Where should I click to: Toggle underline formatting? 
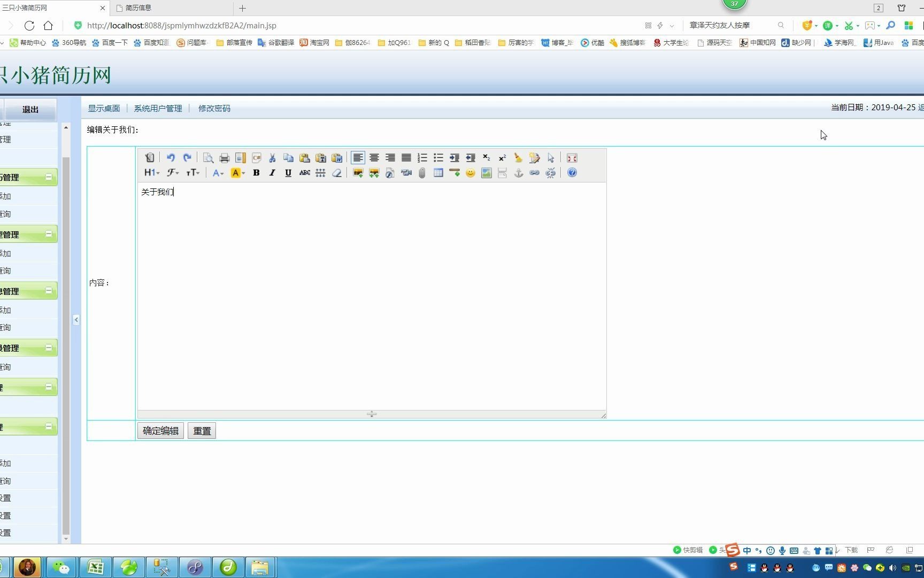(x=288, y=173)
